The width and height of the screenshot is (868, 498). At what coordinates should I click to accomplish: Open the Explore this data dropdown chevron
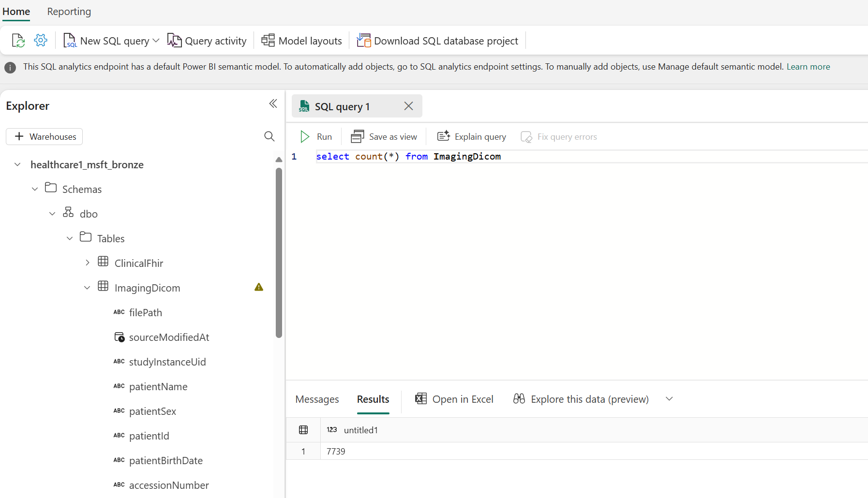coord(669,399)
